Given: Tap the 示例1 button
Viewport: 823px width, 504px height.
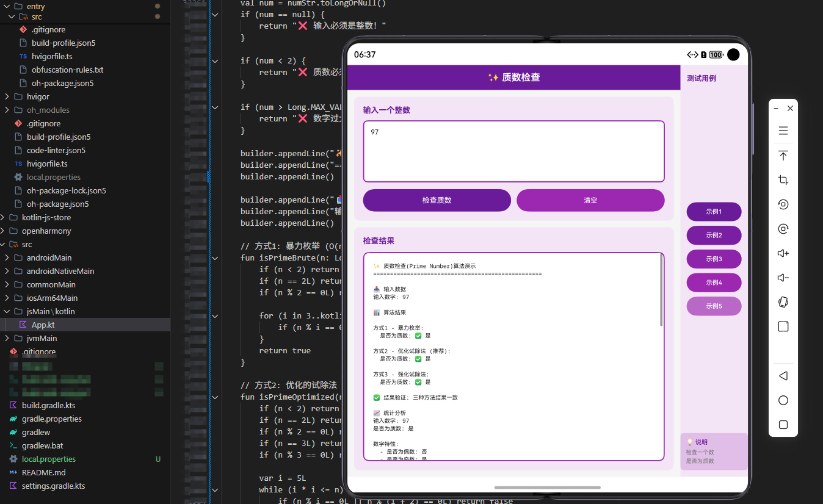Looking at the screenshot, I should [x=714, y=212].
